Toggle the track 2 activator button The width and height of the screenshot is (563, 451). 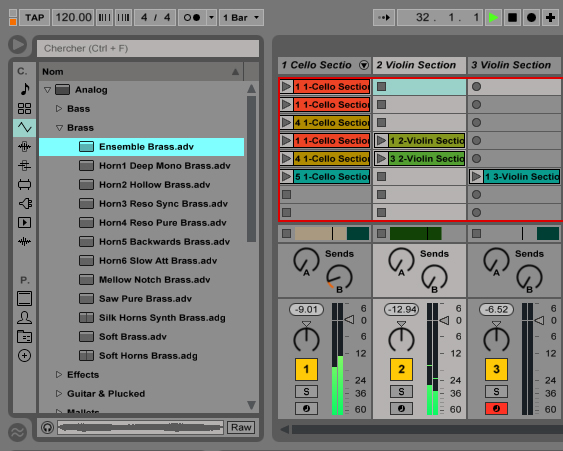pos(401,369)
